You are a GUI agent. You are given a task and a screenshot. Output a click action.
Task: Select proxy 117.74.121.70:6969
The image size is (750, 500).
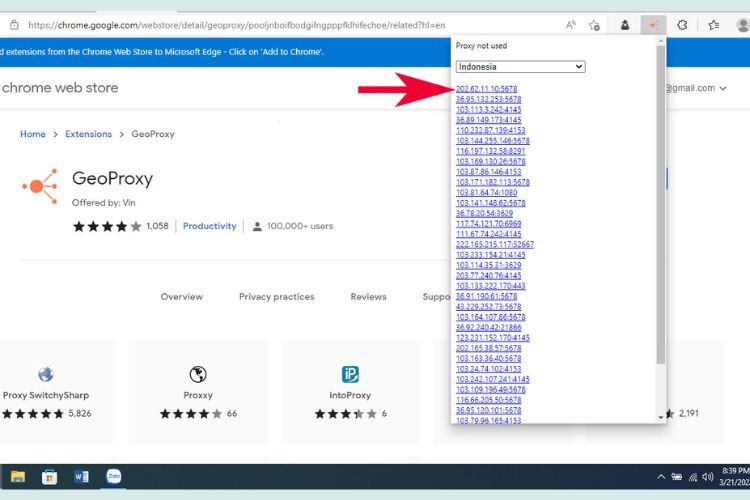point(488,223)
